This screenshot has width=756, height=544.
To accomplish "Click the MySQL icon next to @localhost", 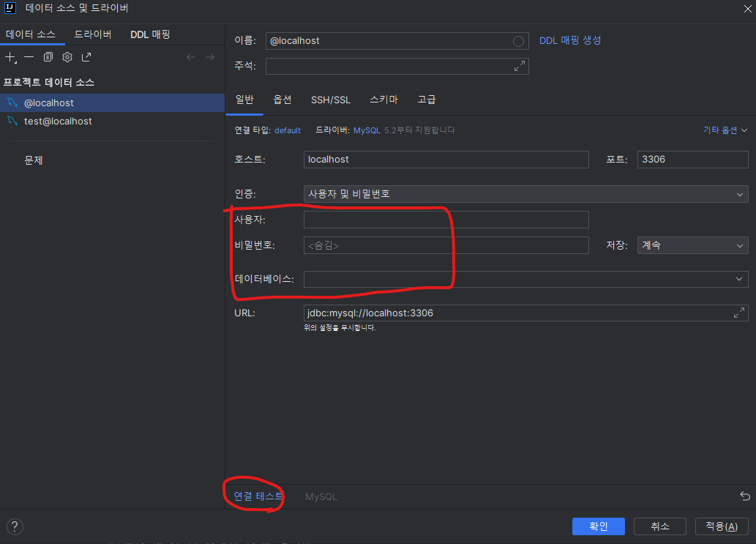I will pyautogui.click(x=12, y=103).
